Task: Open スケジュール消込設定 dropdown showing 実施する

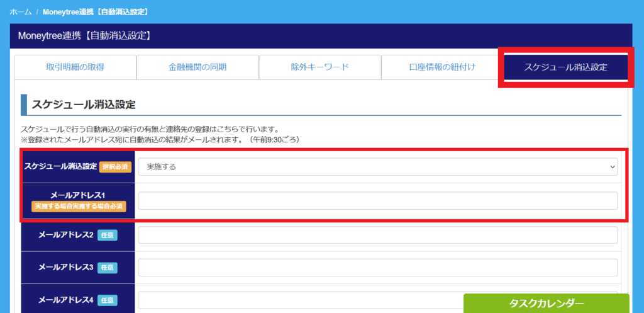Action: [378, 167]
